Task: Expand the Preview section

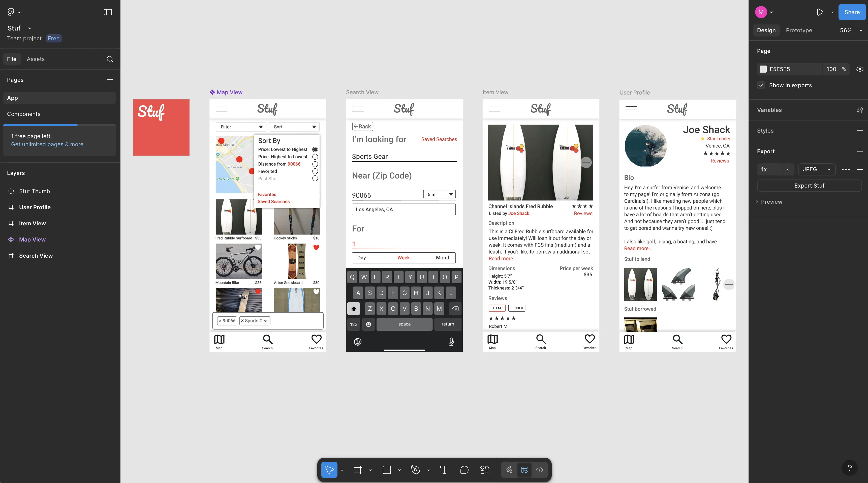Action: point(771,202)
